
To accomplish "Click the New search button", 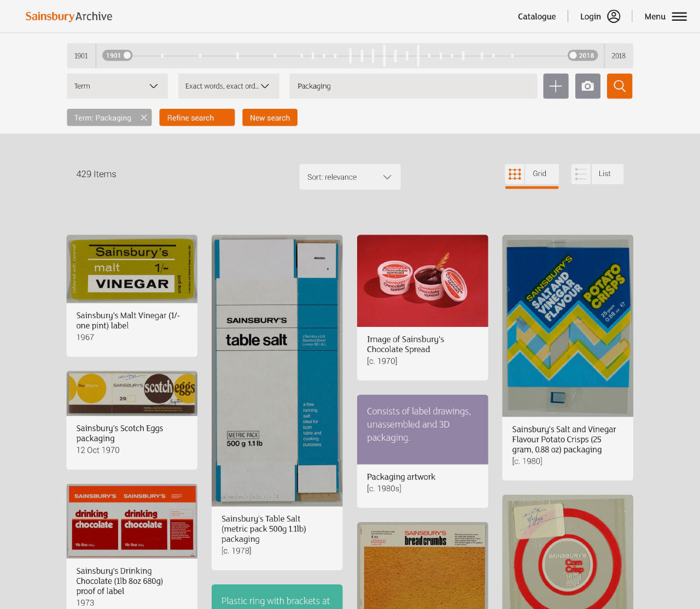I will coord(270,118).
